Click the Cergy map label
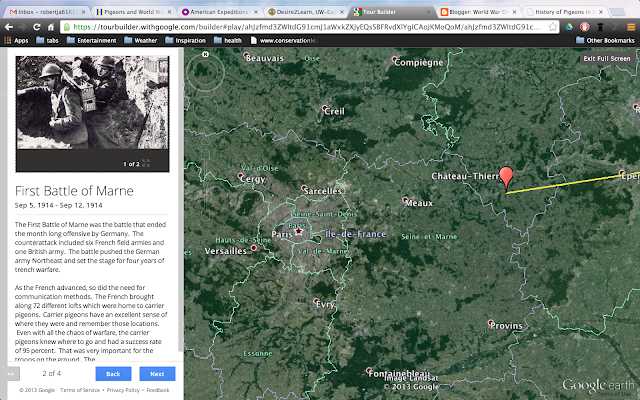 pyautogui.click(x=253, y=179)
